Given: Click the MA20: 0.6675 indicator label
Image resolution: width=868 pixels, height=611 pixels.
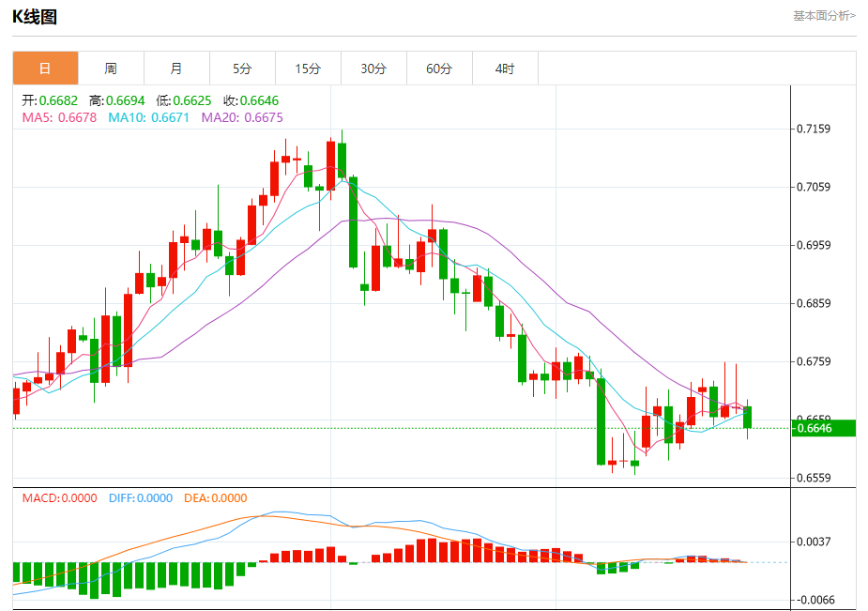Looking at the screenshot, I should [x=242, y=117].
